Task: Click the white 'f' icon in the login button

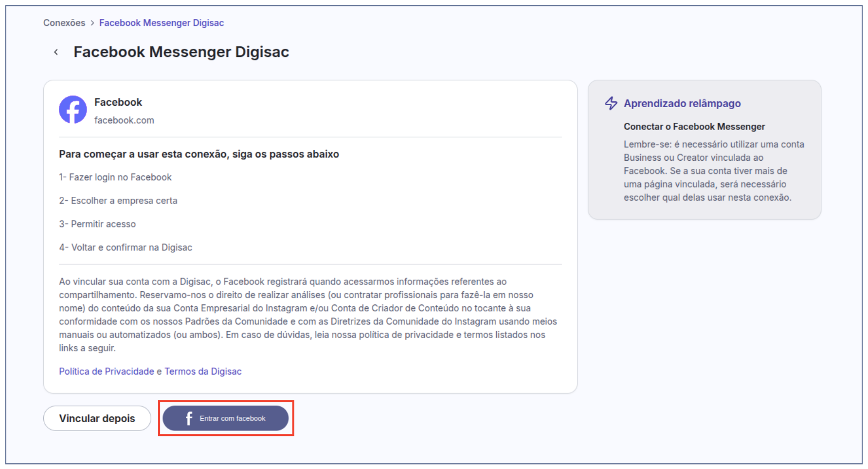Action: 189,418
